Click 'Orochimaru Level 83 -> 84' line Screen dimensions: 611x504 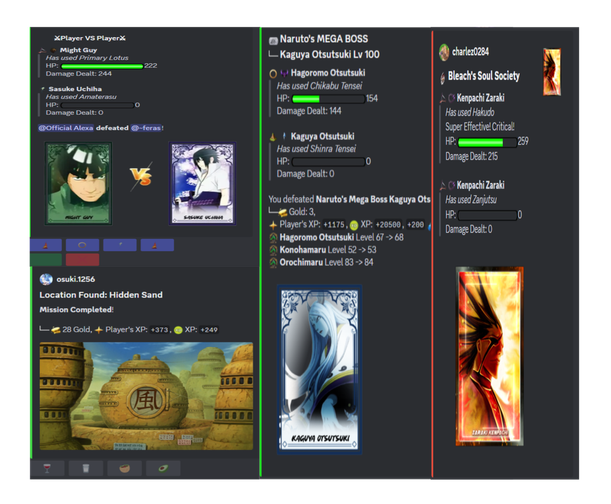coord(327,262)
